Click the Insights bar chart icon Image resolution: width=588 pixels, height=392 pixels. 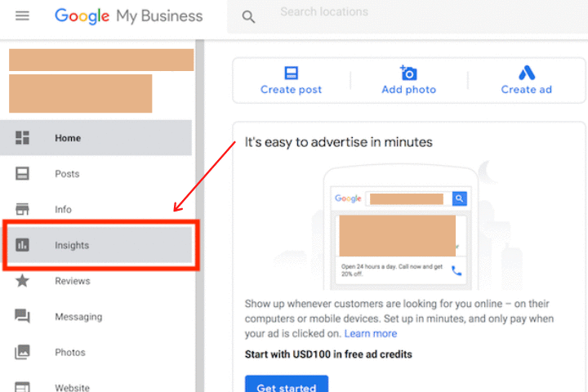[22, 245]
